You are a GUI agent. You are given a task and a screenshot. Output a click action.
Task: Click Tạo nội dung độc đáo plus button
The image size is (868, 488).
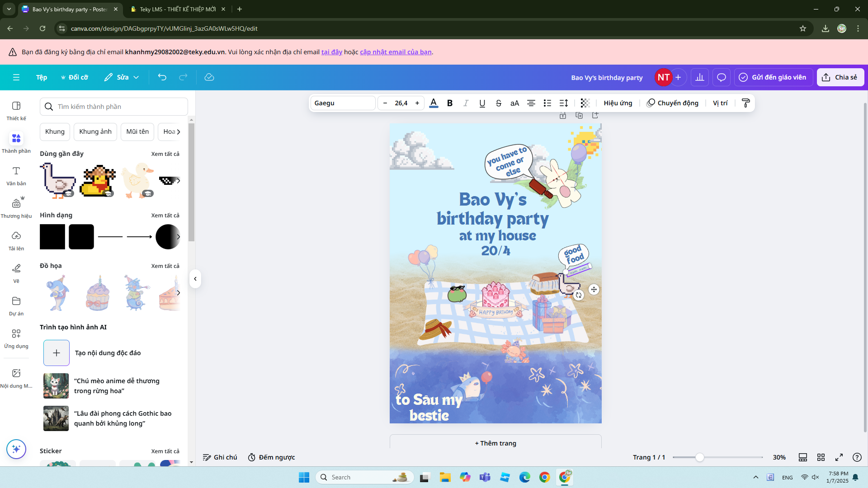pyautogui.click(x=57, y=353)
